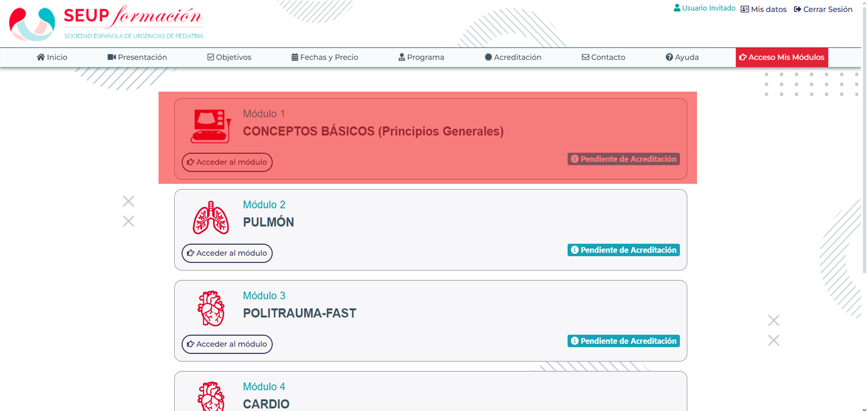Open the Presentación menu item
868x411 pixels.
137,57
